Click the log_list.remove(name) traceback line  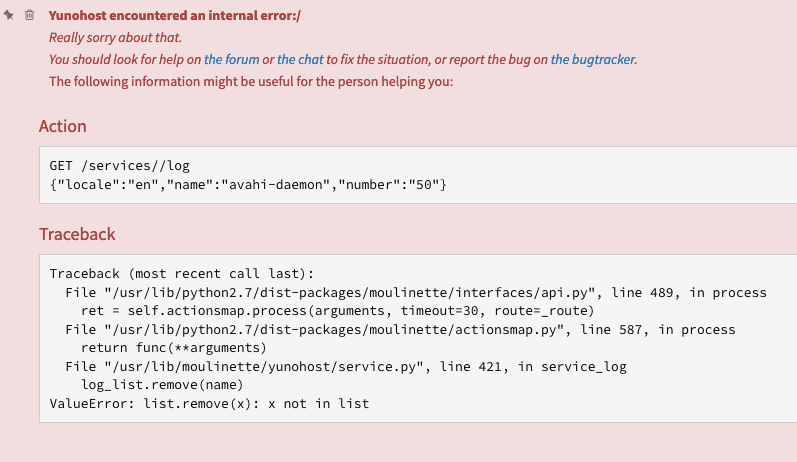coord(160,385)
